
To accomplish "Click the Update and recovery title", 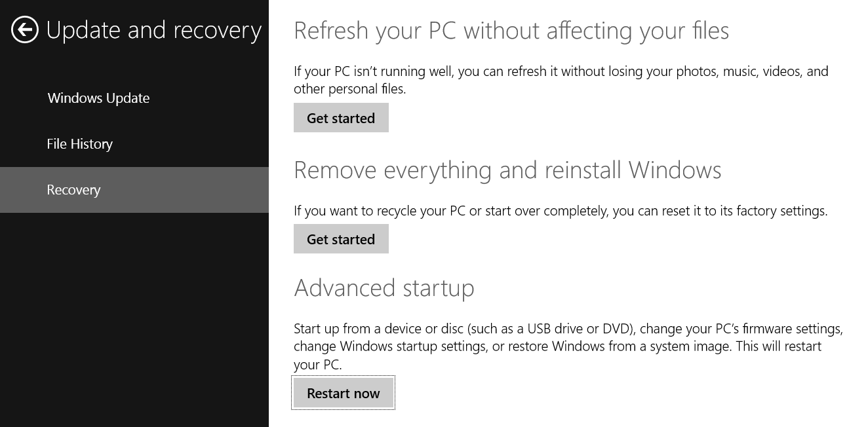I will click(x=153, y=30).
